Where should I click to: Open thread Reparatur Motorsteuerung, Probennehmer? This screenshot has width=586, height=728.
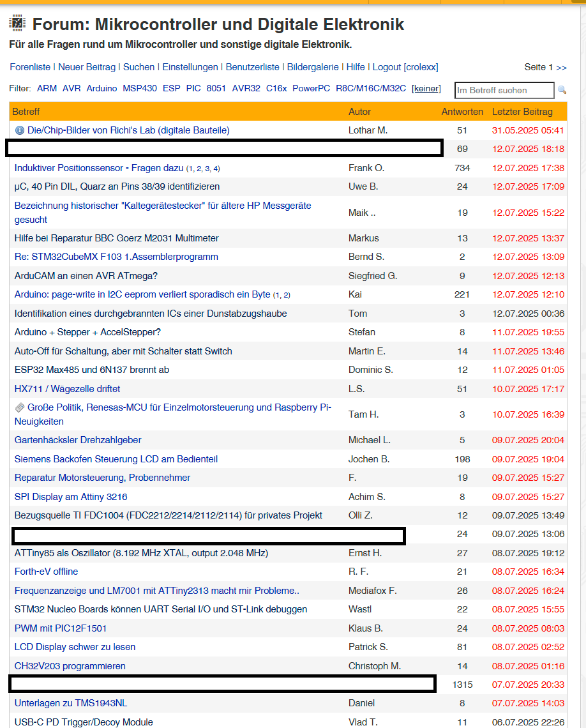pos(102,477)
